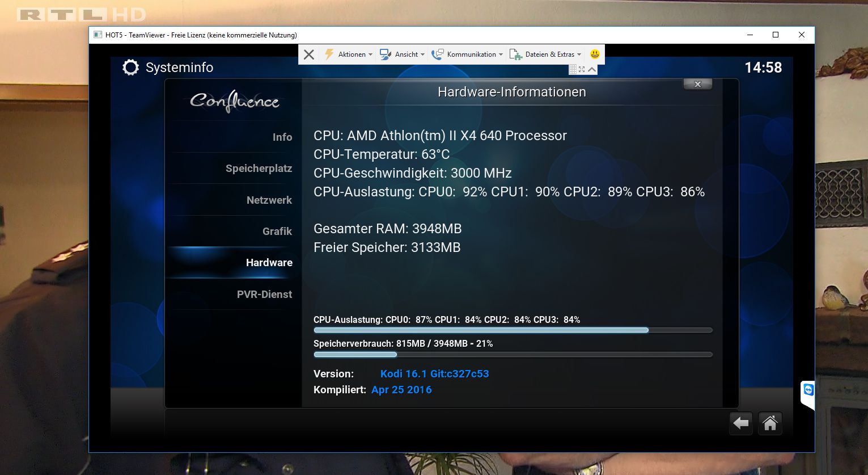Minimize the HOT5 TeamViewer window
This screenshot has height=475, width=868.
[750, 35]
